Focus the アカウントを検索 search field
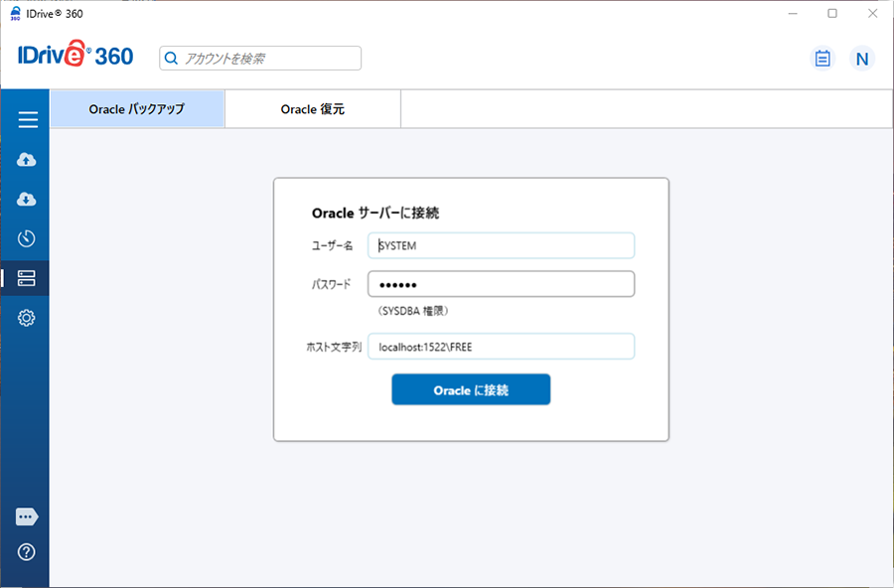This screenshot has width=894, height=588. [x=268, y=59]
